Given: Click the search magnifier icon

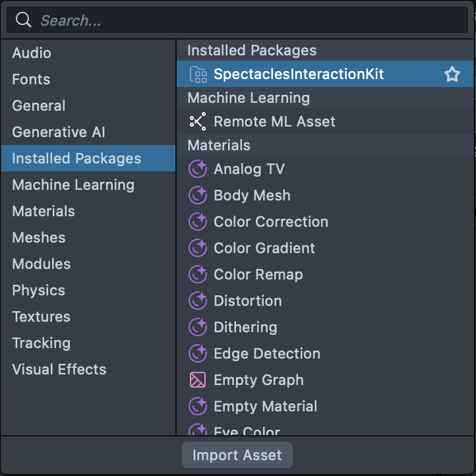Looking at the screenshot, I should [24, 20].
